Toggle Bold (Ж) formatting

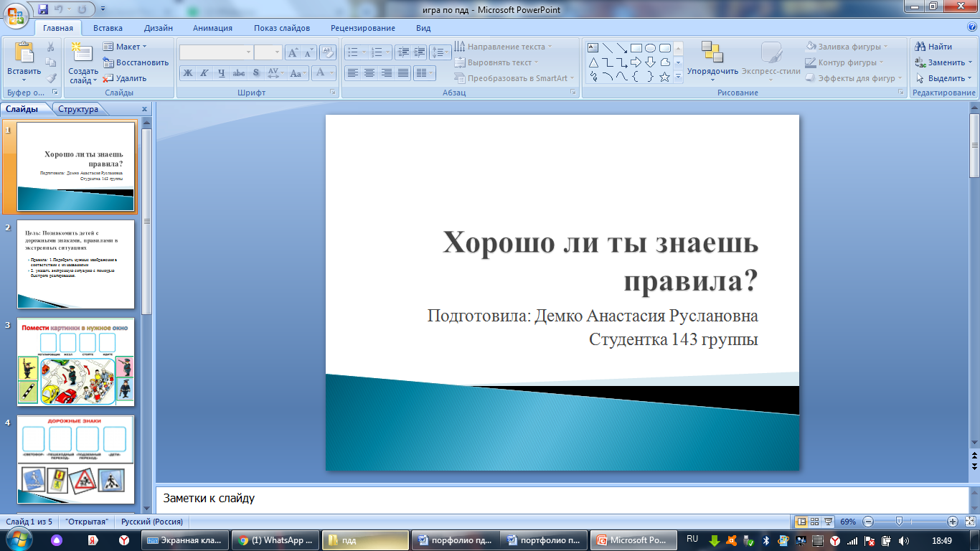click(x=187, y=72)
